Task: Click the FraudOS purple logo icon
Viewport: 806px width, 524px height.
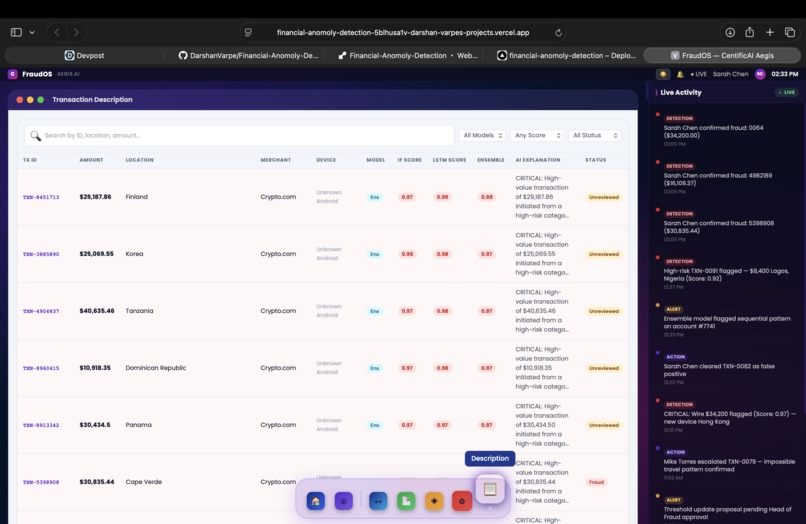Action: click(13, 74)
